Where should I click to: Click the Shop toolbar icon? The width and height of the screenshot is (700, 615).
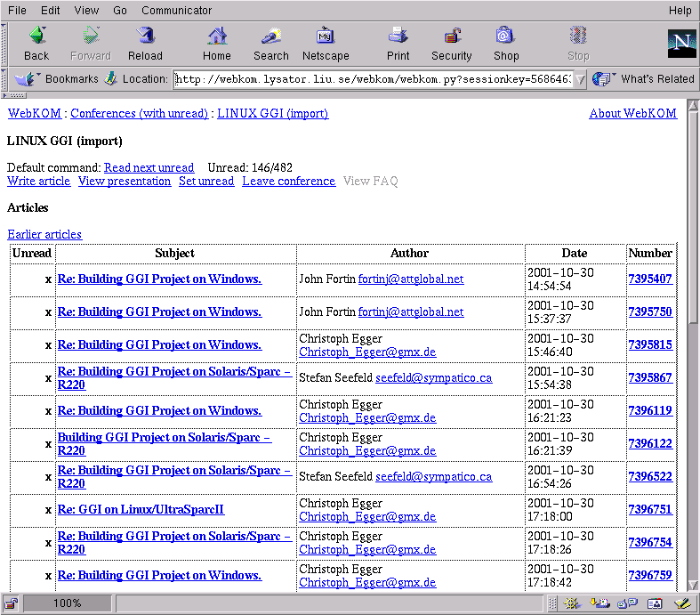pos(506,44)
